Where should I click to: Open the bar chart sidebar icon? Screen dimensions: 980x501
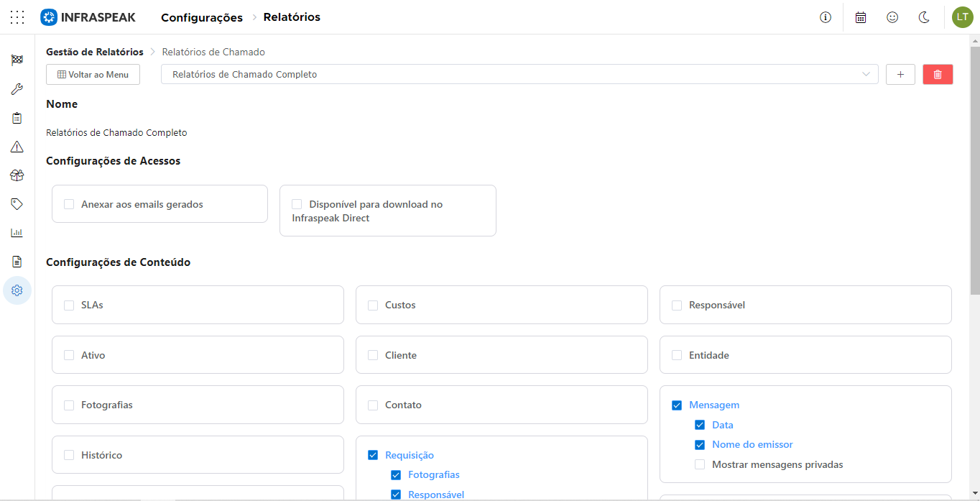pos(17,233)
